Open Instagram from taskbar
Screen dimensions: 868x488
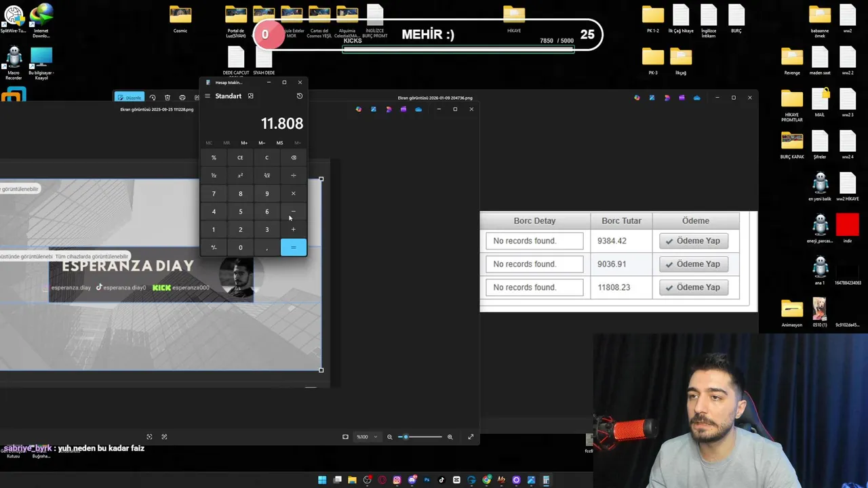(x=397, y=480)
